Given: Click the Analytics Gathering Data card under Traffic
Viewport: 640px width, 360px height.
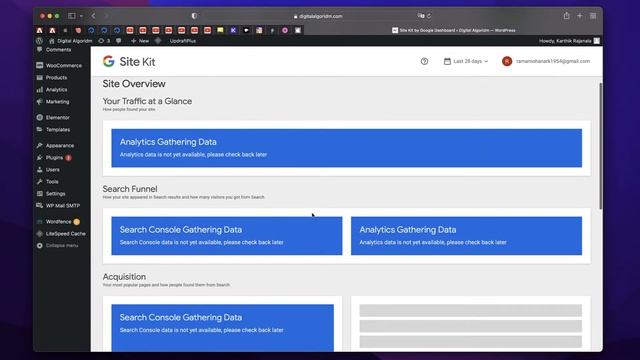Looking at the screenshot, I should (x=347, y=148).
